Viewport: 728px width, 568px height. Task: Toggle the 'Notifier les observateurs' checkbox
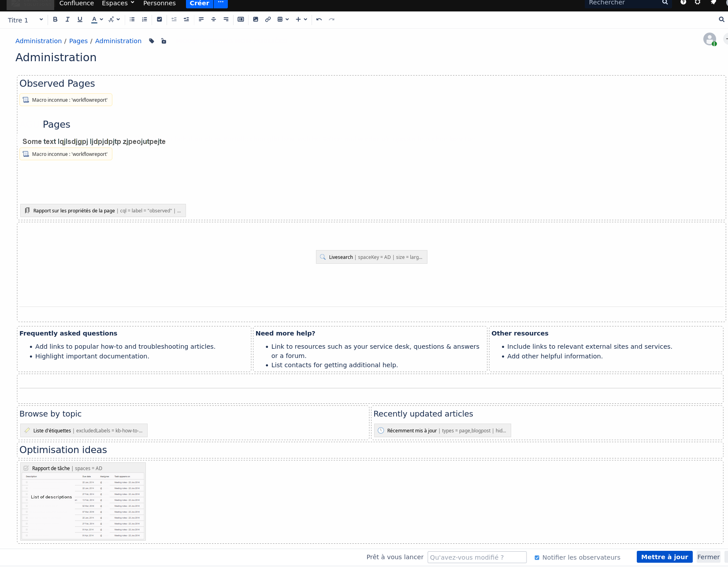537,557
